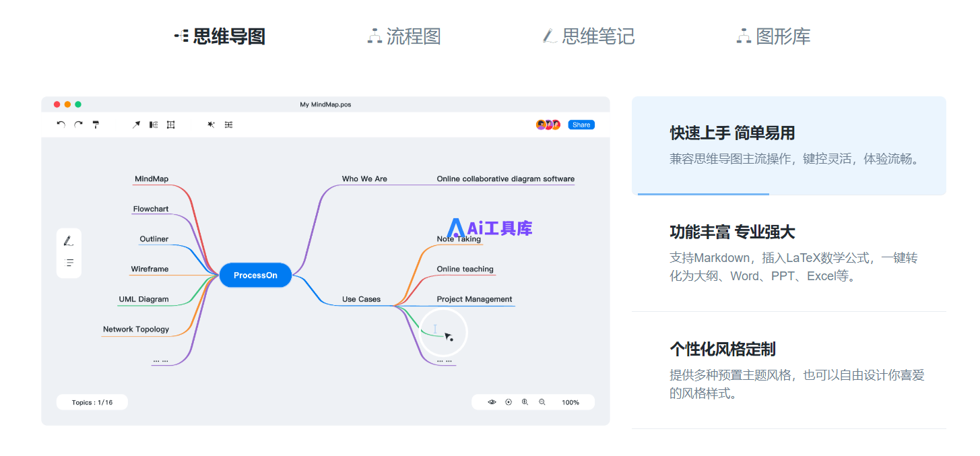Select the Flowchart branch node
980x456 pixels.
coord(151,209)
